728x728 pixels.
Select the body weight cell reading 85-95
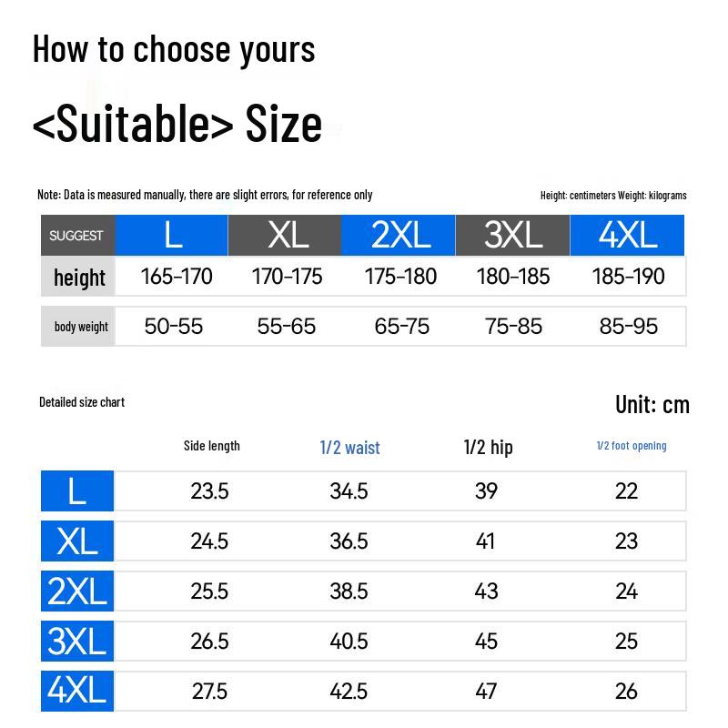(x=628, y=327)
